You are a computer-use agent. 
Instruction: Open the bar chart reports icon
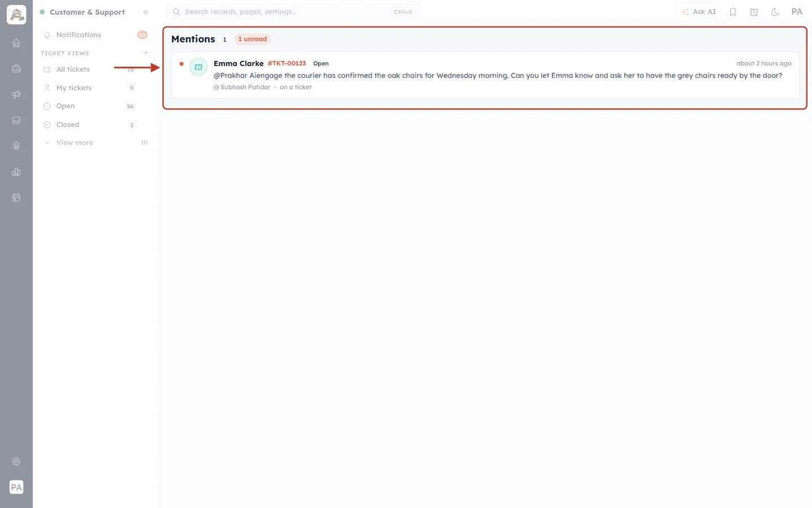[16, 172]
